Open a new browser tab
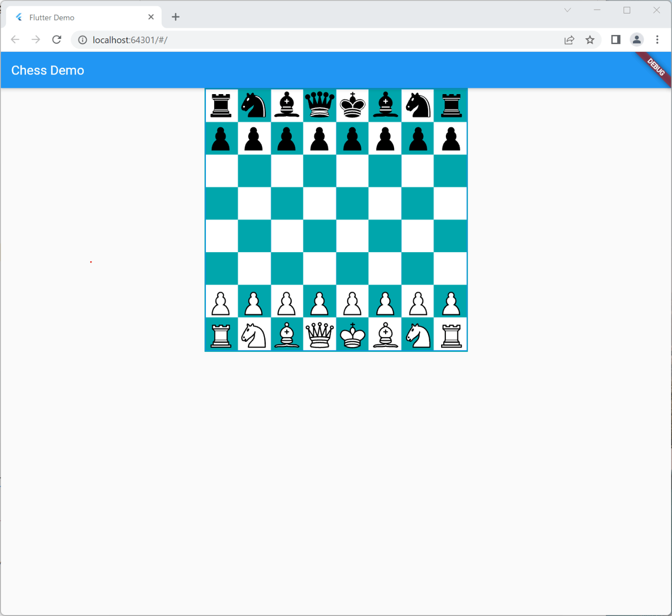The image size is (672, 616). pos(176,17)
